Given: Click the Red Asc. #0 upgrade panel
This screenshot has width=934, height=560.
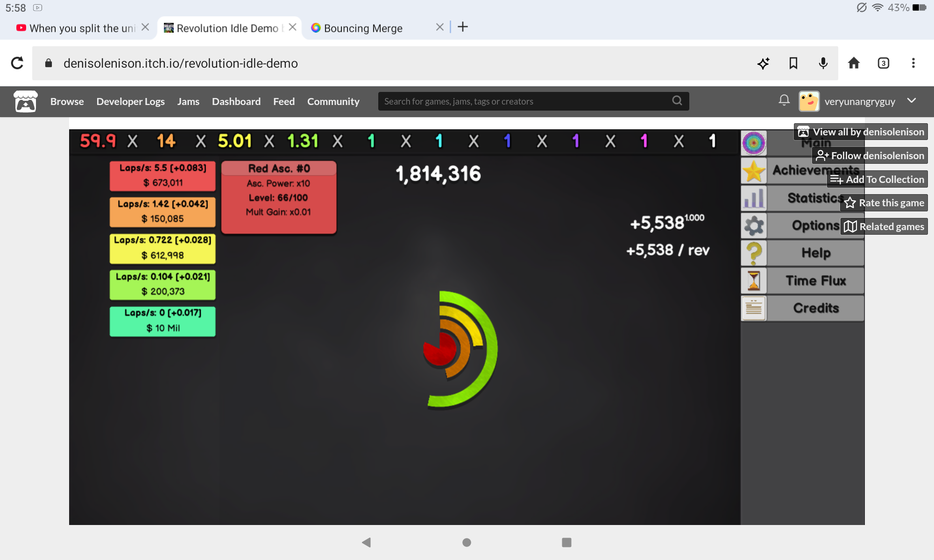Looking at the screenshot, I should tap(279, 197).
